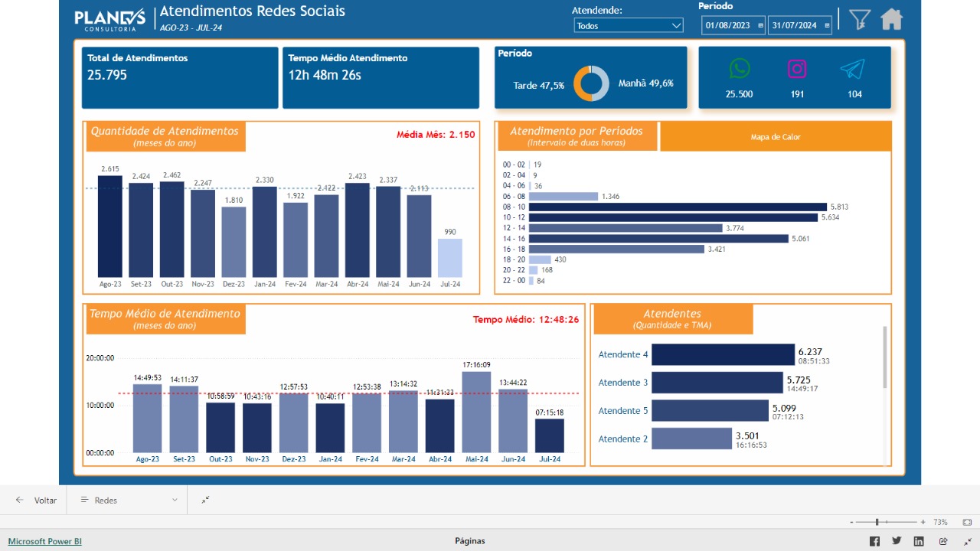Open the Microsoft Power BI link
The image size is (980, 551).
pyautogui.click(x=44, y=541)
